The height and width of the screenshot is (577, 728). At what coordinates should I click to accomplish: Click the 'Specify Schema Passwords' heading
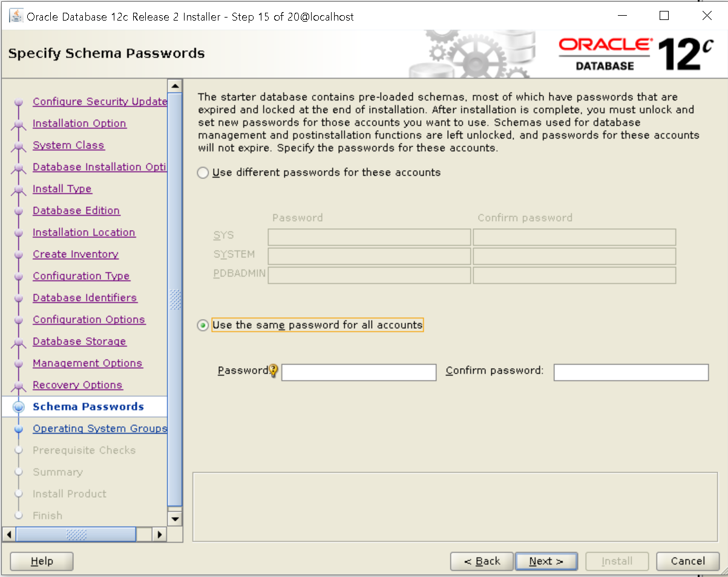(107, 53)
